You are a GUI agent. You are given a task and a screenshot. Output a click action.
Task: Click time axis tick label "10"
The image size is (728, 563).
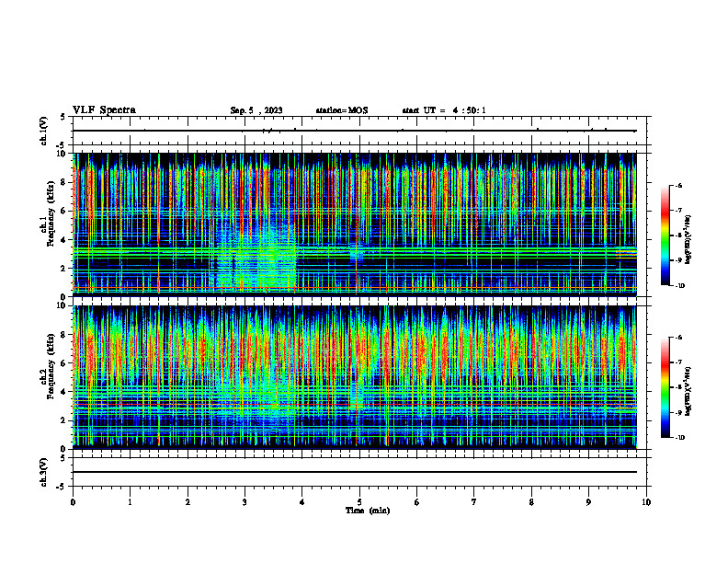point(646,502)
